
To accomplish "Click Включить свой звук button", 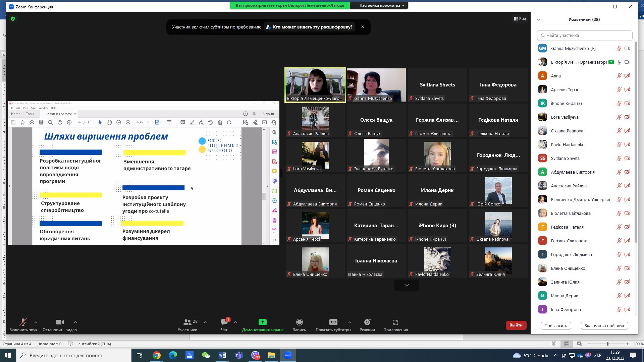I will tap(604, 326).
